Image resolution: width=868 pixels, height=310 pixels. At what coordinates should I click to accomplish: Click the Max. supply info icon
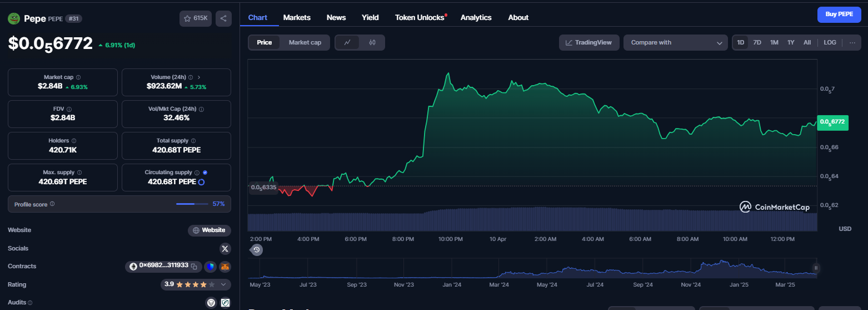click(x=79, y=173)
